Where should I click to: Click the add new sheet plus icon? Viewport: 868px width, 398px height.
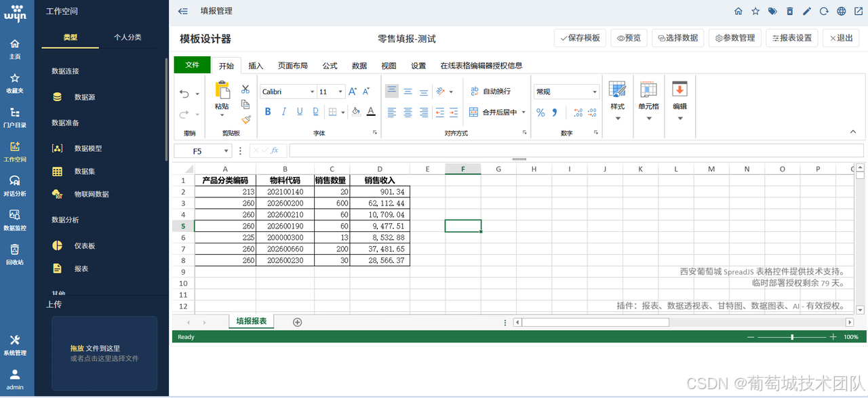click(297, 322)
